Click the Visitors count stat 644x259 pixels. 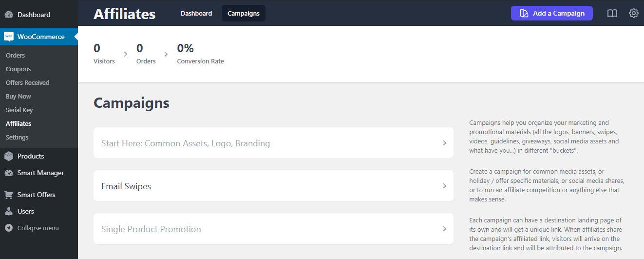click(x=104, y=54)
